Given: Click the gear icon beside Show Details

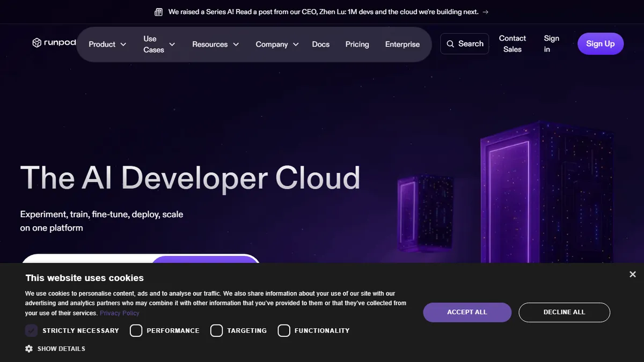Looking at the screenshot, I should tap(29, 349).
